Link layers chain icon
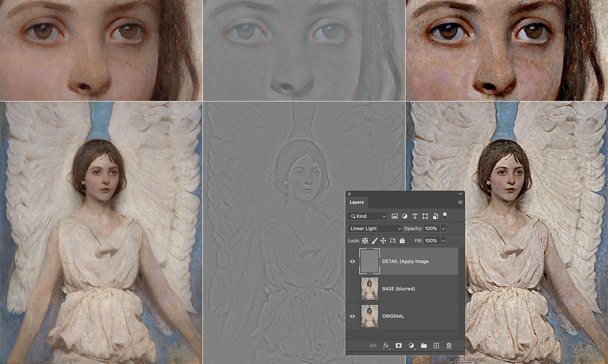This screenshot has height=364, width=608. [373, 345]
